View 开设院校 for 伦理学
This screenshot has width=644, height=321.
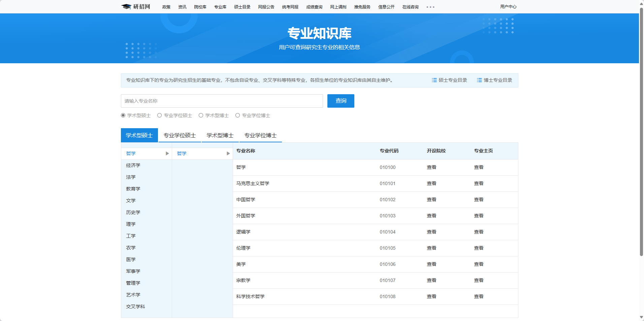point(431,248)
